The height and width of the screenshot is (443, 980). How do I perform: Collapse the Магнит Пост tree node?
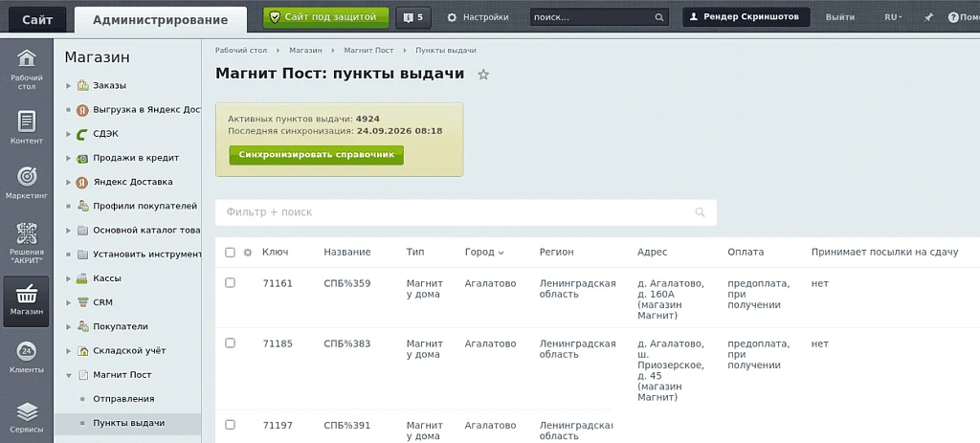pos(69,375)
